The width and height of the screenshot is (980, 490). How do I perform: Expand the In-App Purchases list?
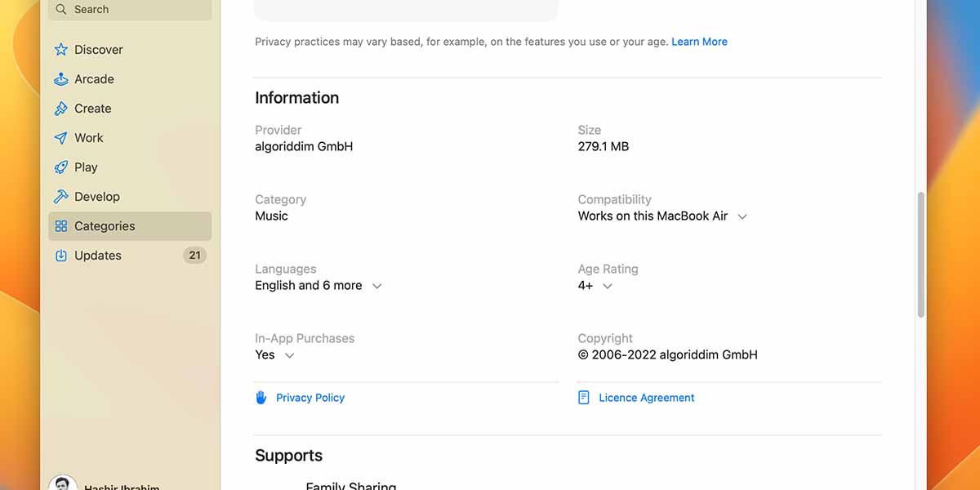click(x=289, y=355)
